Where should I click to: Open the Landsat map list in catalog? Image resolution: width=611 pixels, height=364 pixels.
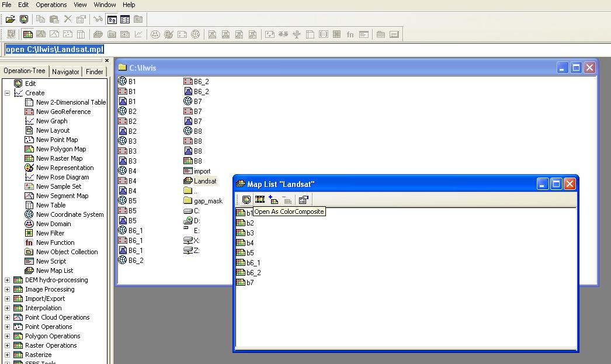coord(204,181)
